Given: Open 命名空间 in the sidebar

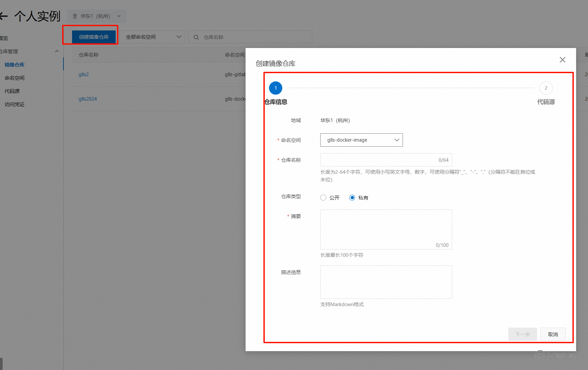Looking at the screenshot, I should coord(15,78).
